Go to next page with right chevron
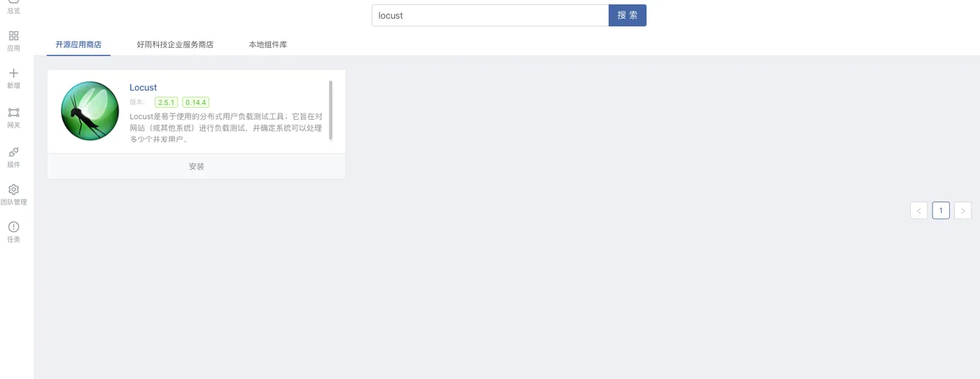This screenshot has width=980, height=379. 962,210
